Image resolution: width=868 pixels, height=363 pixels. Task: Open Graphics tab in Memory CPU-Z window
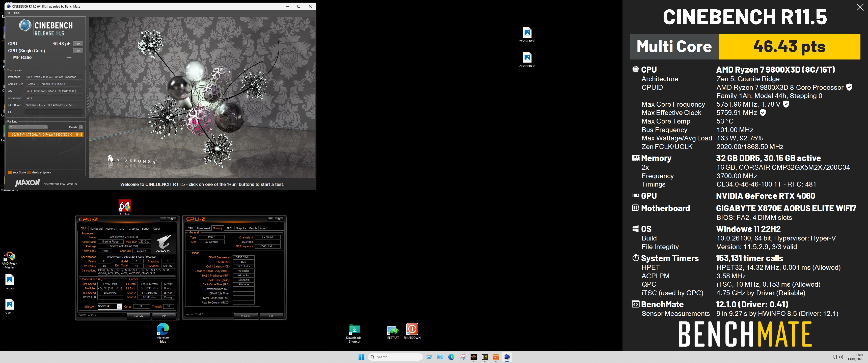click(241, 228)
